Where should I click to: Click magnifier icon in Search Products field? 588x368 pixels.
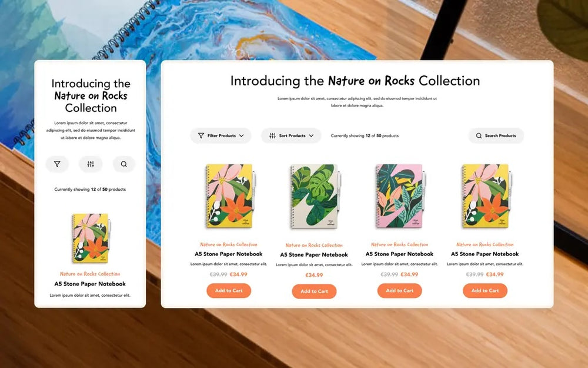point(479,135)
